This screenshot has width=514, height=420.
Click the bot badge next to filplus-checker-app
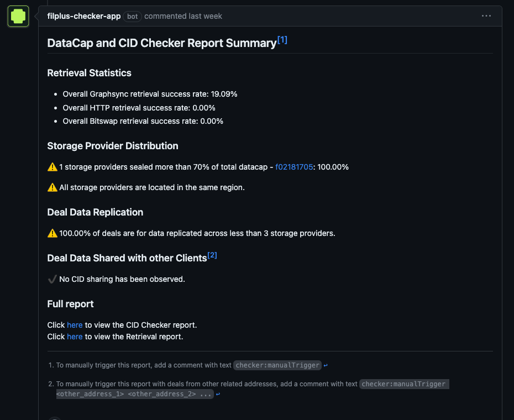(132, 16)
